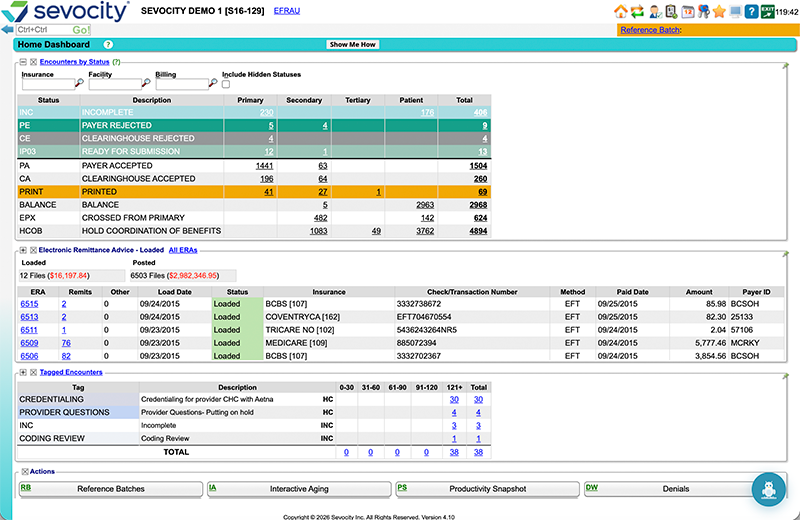800x520 pixels.
Task: Click the Insurance lookup magnifier icon
Action: [80, 83]
